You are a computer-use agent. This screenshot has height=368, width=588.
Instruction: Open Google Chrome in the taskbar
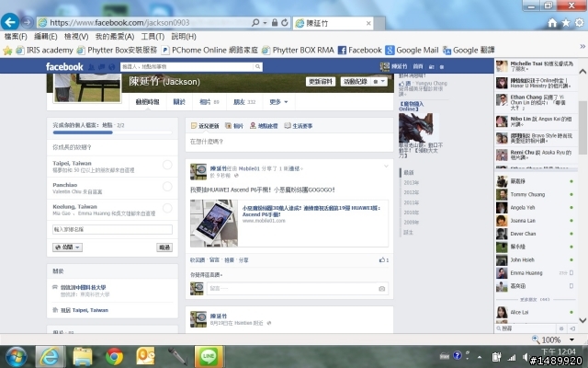tap(114, 356)
